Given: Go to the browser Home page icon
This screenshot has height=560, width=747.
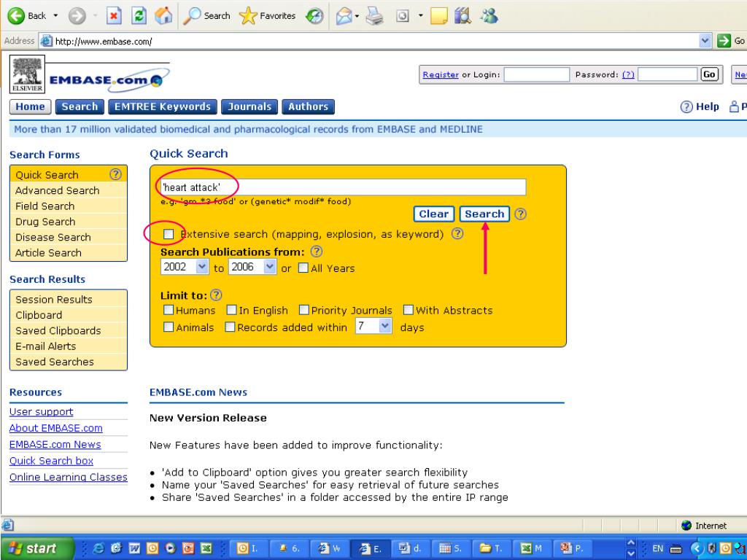Looking at the screenshot, I should (163, 16).
